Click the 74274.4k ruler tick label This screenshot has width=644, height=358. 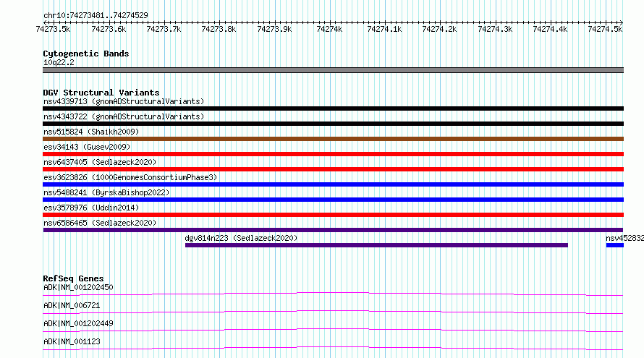pos(551,29)
